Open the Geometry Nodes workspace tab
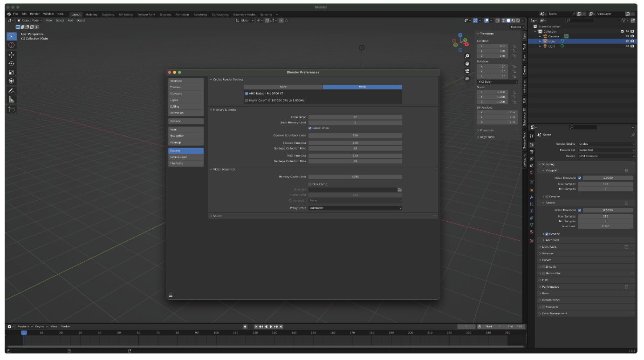This screenshot has height=360, width=644. (244, 14)
